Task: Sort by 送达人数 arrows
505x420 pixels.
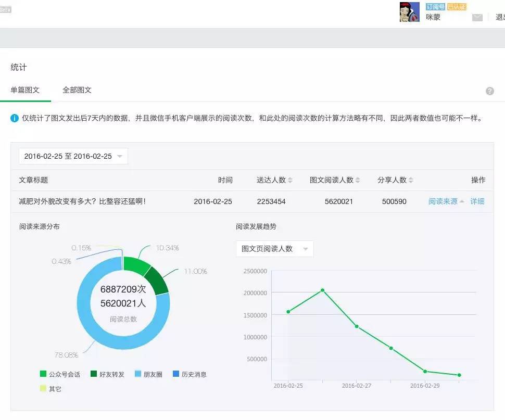Action: pos(290,180)
